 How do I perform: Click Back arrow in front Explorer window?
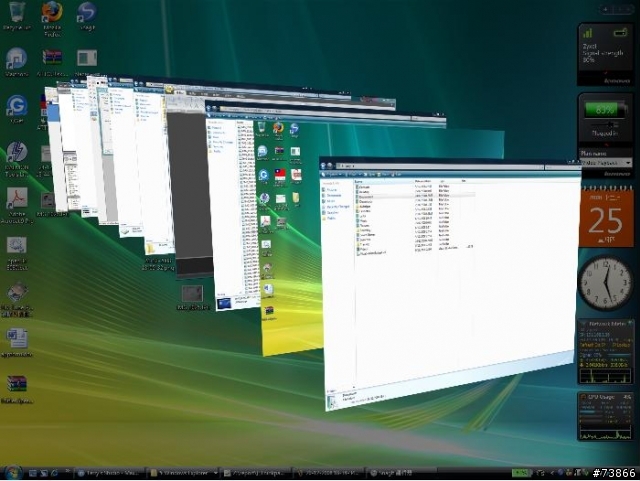tap(324, 166)
